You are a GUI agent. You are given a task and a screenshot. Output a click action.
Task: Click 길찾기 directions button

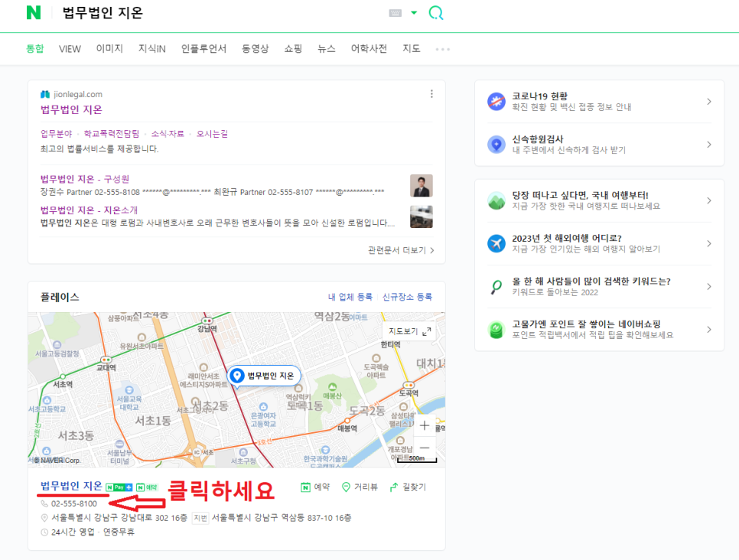(x=409, y=487)
